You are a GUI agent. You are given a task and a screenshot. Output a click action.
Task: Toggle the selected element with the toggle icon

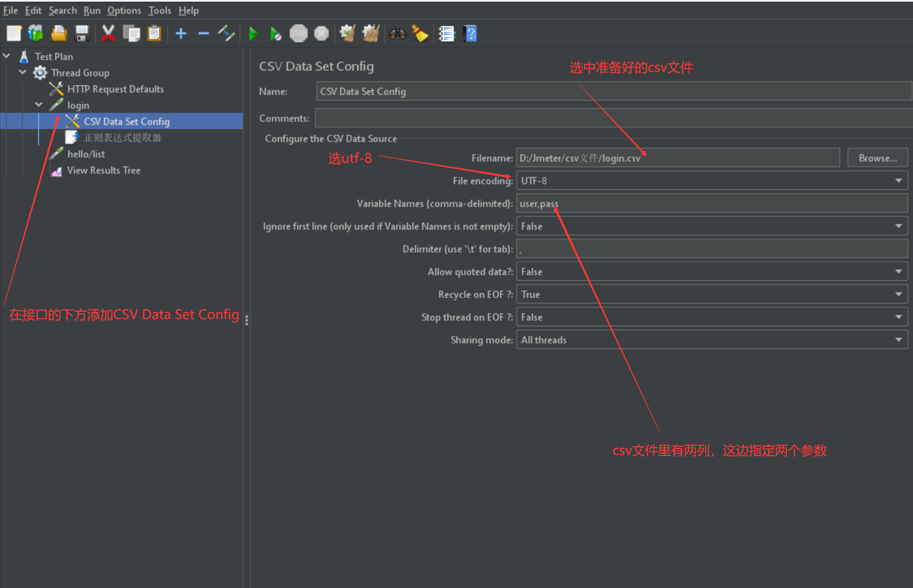[x=226, y=34]
